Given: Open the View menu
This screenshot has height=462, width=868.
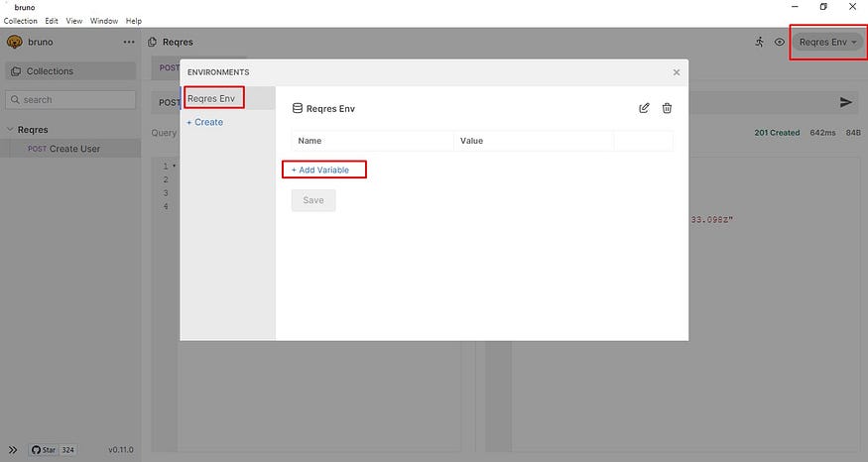Looking at the screenshot, I should click(x=74, y=21).
